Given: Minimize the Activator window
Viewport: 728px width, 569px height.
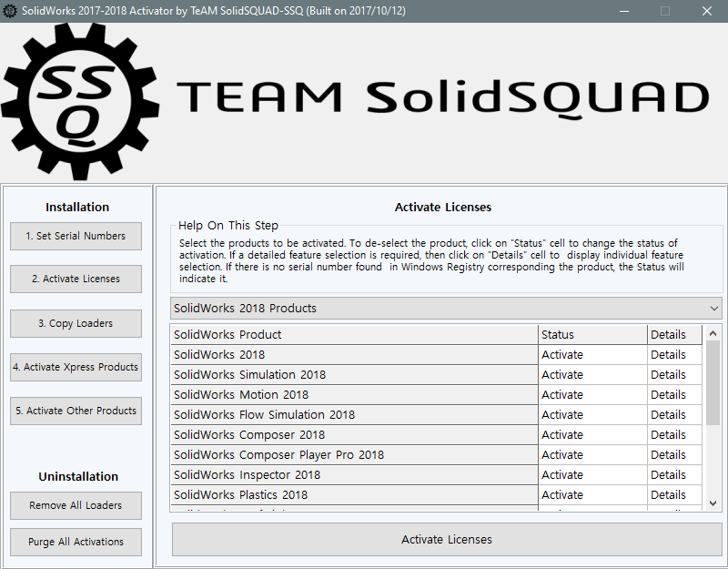Looking at the screenshot, I should (x=624, y=11).
